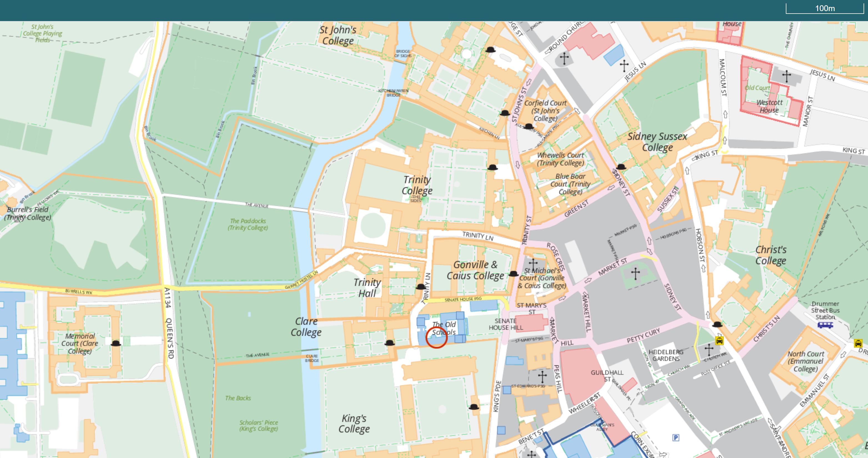Image resolution: width=868 pixels, height=458 pixels.
Task: Click the blue parking P icon
Action: click(x=676, y=437)
